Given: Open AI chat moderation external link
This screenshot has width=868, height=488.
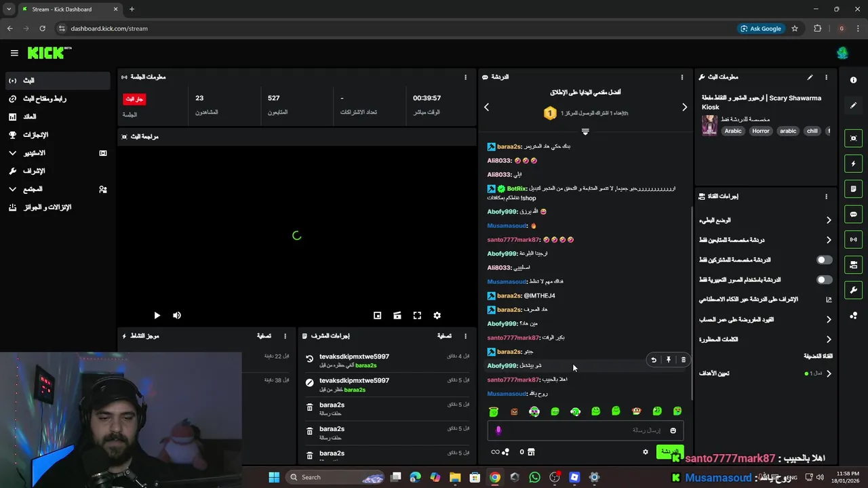Looking at the screenshot, I should [x=829, y=300].
